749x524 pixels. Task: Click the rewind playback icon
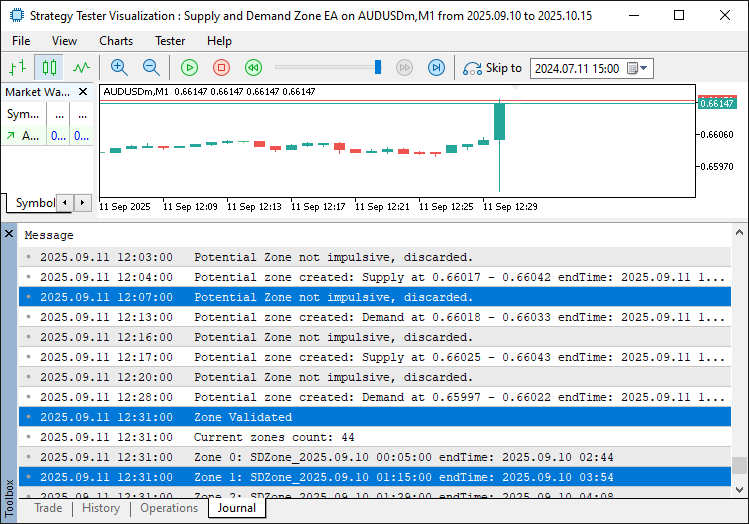[x=254, y=68]
